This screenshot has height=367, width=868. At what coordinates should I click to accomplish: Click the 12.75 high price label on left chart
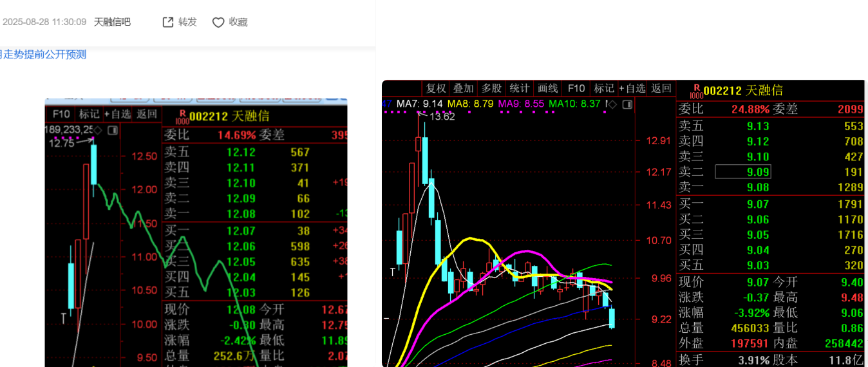pos(62,144)
